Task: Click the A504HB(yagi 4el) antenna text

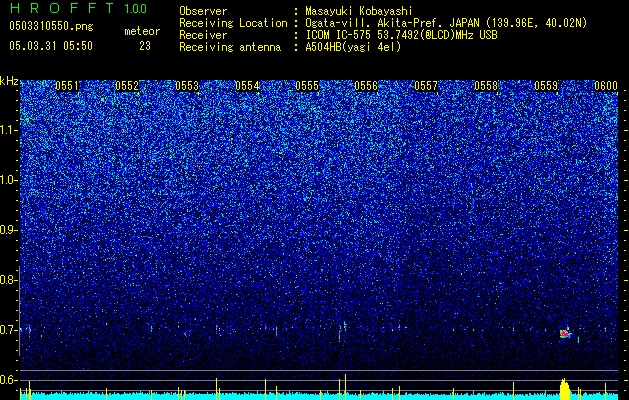Action: coord(353,47)
